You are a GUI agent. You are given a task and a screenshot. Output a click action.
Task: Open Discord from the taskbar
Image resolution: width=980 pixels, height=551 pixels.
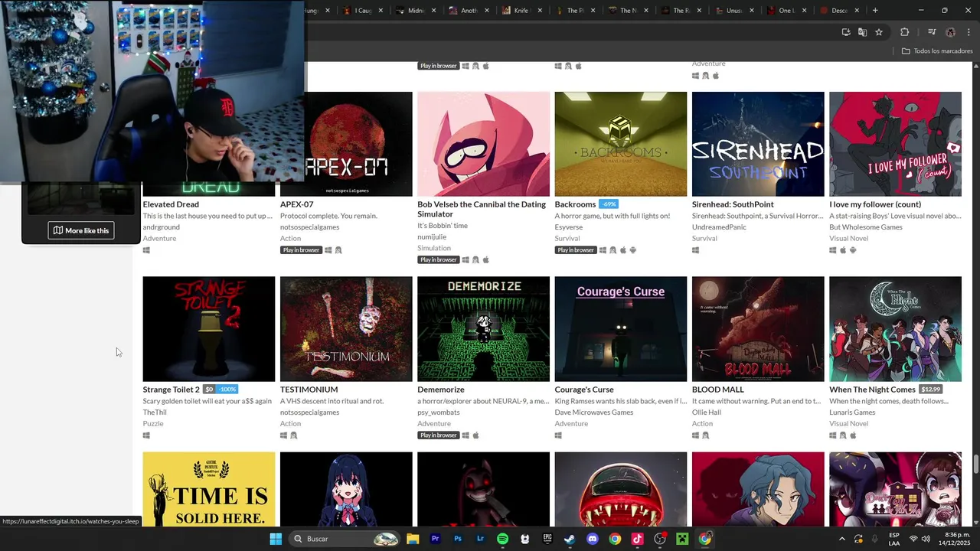click(592, 539)
